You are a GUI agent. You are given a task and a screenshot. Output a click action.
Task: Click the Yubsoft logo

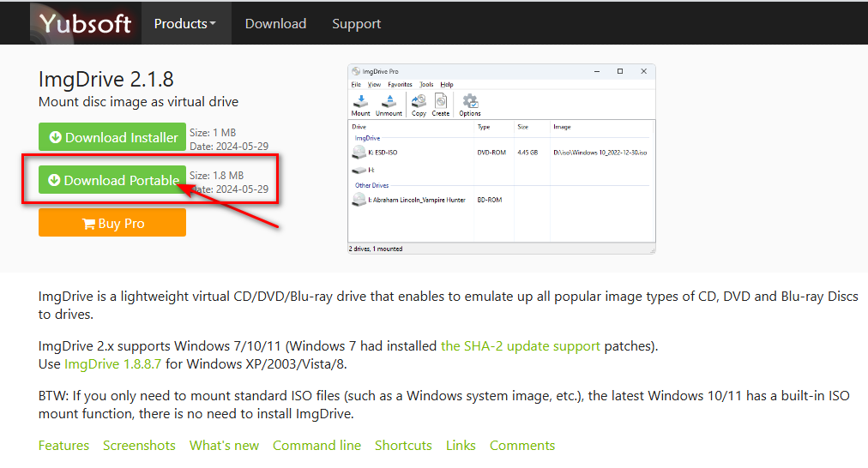point(85,23)
